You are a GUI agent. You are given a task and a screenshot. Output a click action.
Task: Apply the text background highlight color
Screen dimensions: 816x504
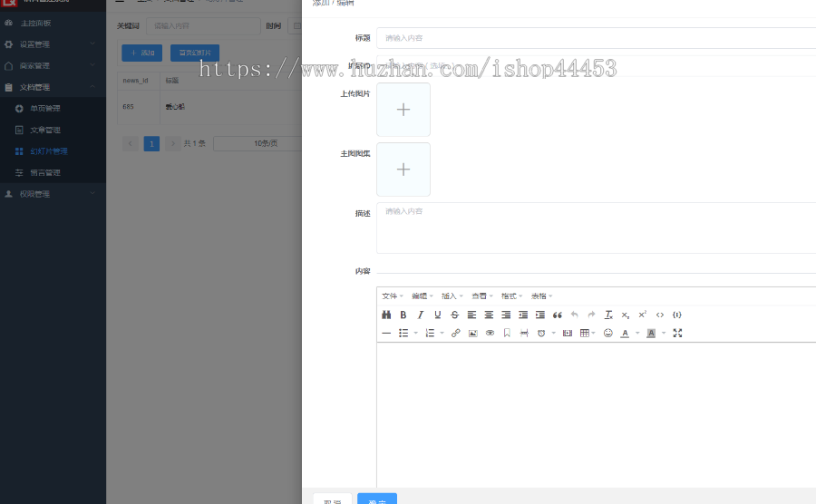click(x=651, y=334)
